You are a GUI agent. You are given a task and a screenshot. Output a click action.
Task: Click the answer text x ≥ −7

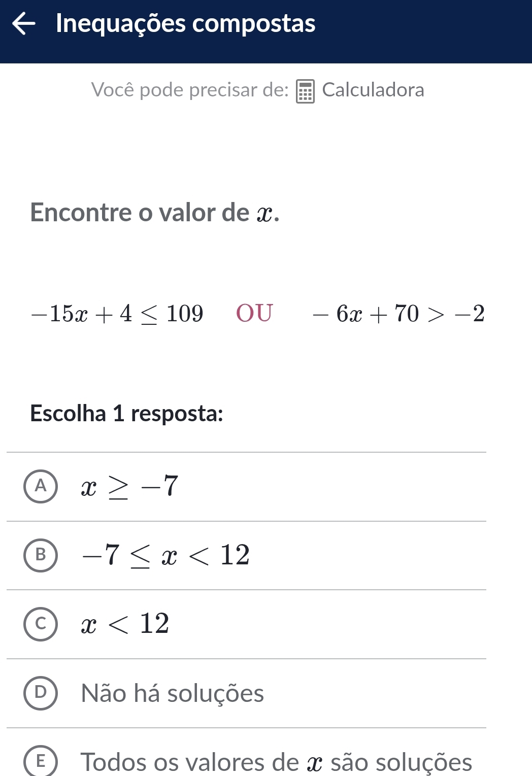(130, 486)
